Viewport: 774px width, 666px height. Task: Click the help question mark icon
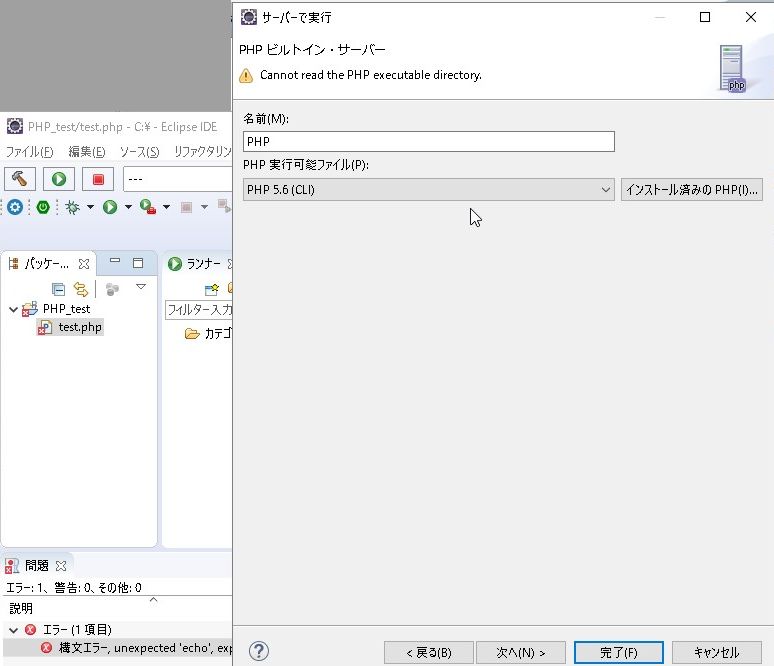[x=258, y=652]
